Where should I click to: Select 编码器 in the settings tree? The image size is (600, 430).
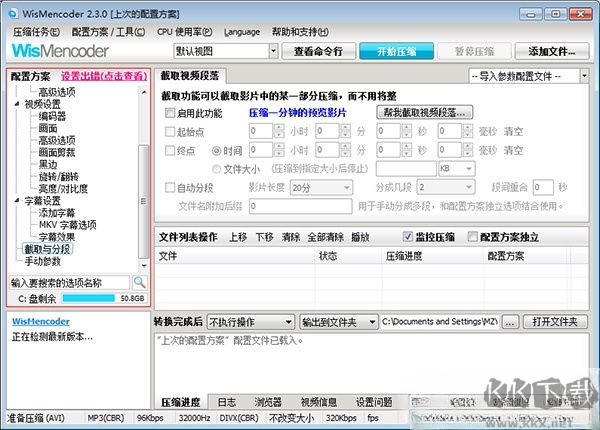click(x=52, y=116)
